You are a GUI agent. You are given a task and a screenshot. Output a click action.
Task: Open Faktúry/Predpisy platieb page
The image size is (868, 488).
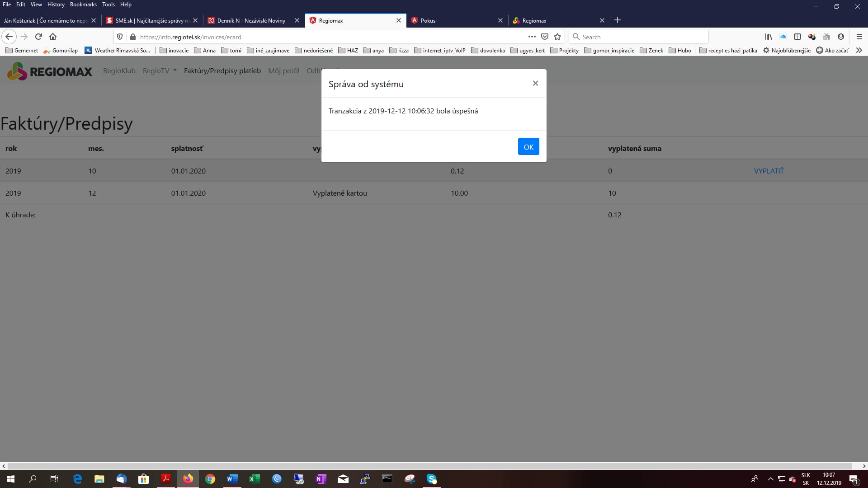tap(222, 71)
